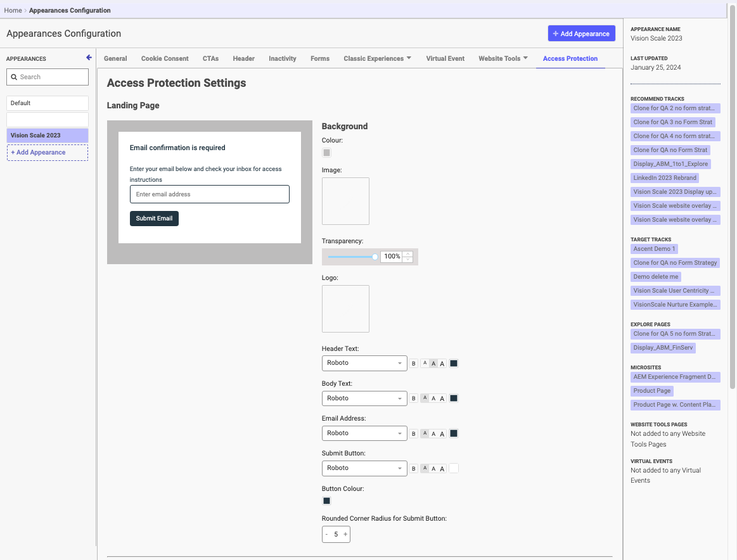Decrease the rounded corner radius with minus
The image size is (737, 560).
(326, 534)
